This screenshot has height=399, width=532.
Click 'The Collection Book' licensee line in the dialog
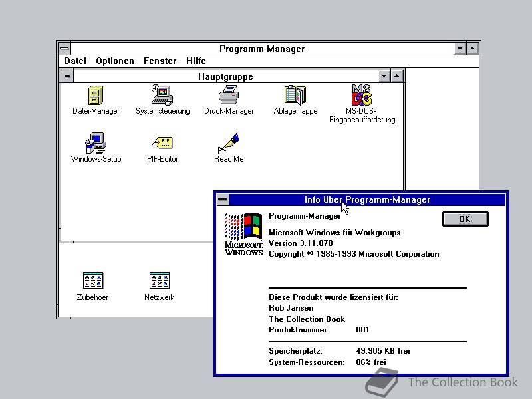click(307, 319)
